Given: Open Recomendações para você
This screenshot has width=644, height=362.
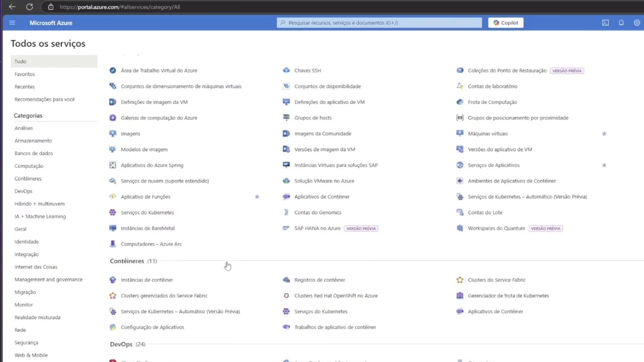Looking at the screenshot, I should pos(44,99).
